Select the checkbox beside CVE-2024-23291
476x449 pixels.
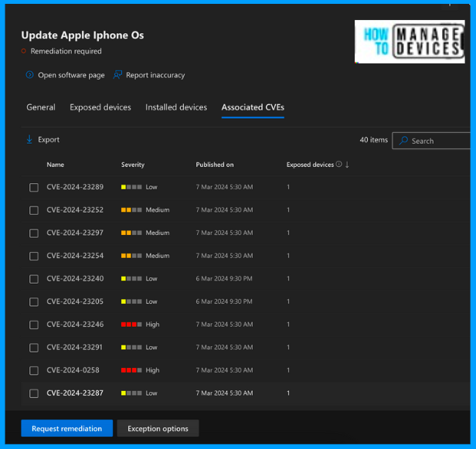pyautogui.click(x=34, y=348)
